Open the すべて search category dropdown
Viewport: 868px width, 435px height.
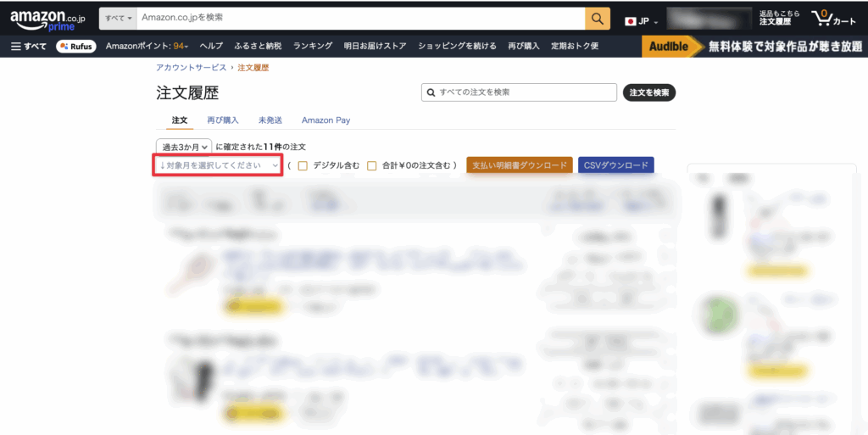click(x=118, y=18)
